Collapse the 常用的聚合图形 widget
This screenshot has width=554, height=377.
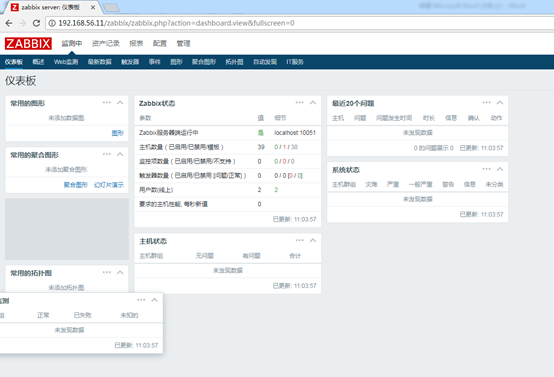[120, 154]
